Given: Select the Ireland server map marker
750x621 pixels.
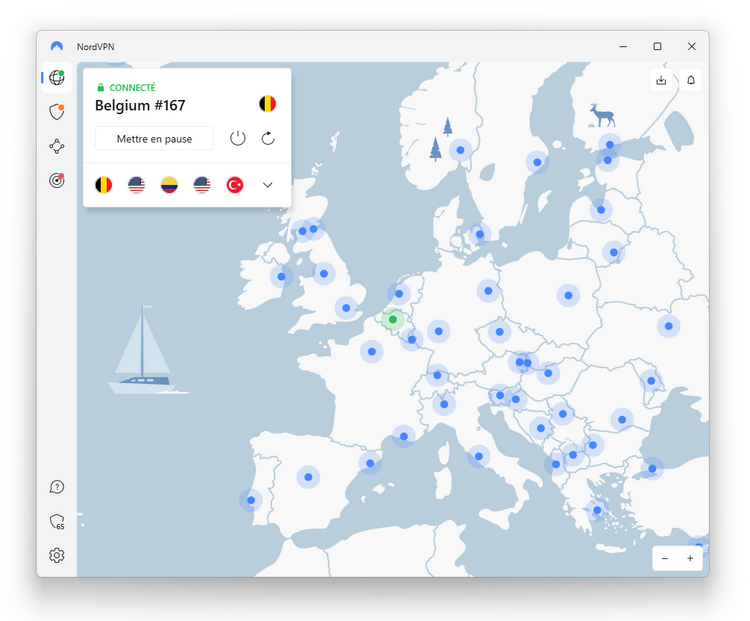Looking at the screenshot, I should (281, 277).
